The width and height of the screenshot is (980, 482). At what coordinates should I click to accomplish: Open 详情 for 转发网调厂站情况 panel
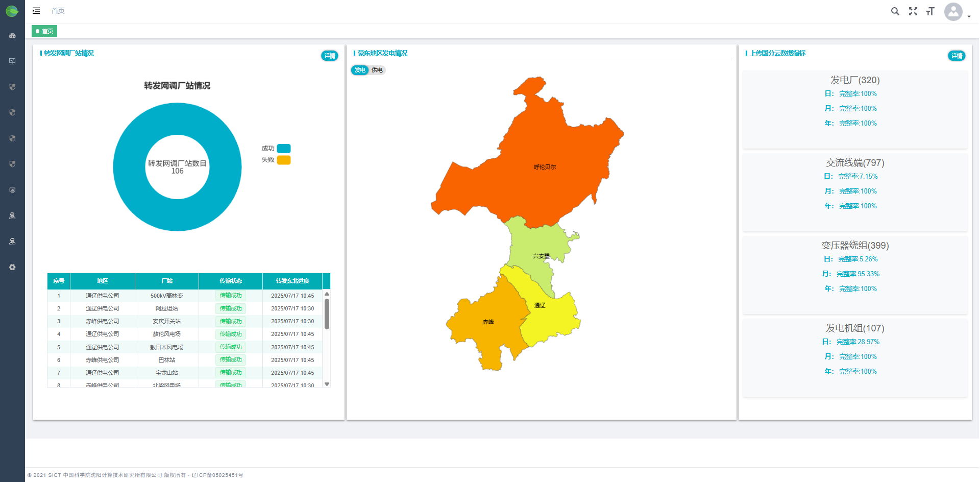(329, 56)
